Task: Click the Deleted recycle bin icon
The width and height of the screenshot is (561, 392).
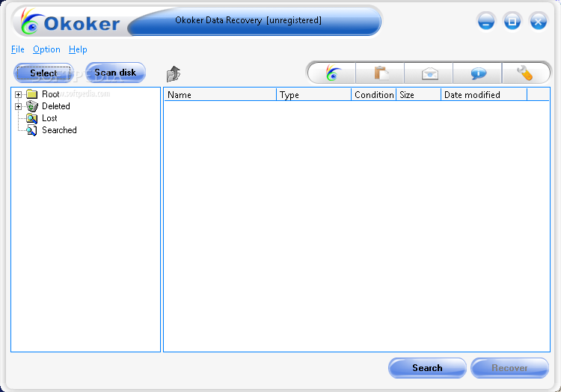Action: [32, 106]
